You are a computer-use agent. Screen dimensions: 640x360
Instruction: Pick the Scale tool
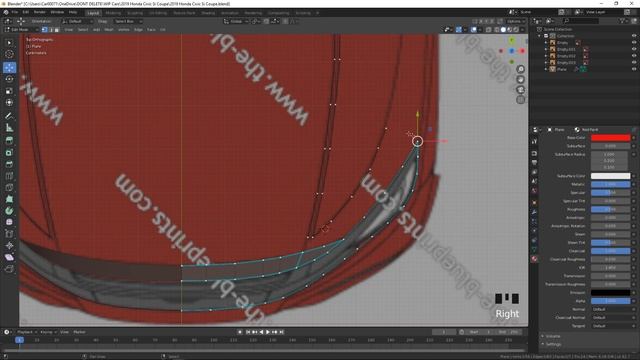(x=9, y=91)
